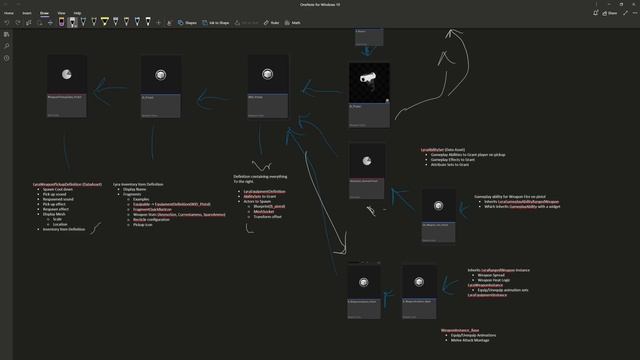Open the Help tab
The image size is (640, 360).
pyautogui.click(x=77, y=13)
